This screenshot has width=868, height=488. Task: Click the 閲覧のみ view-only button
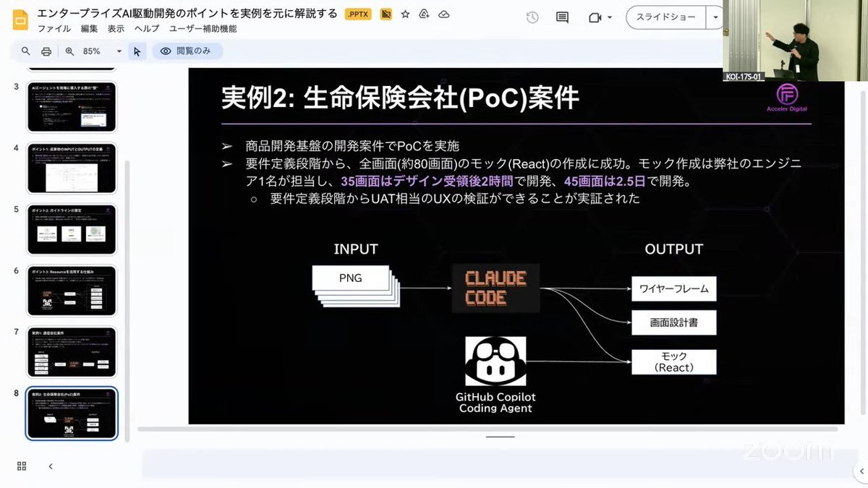click(187, 51)
